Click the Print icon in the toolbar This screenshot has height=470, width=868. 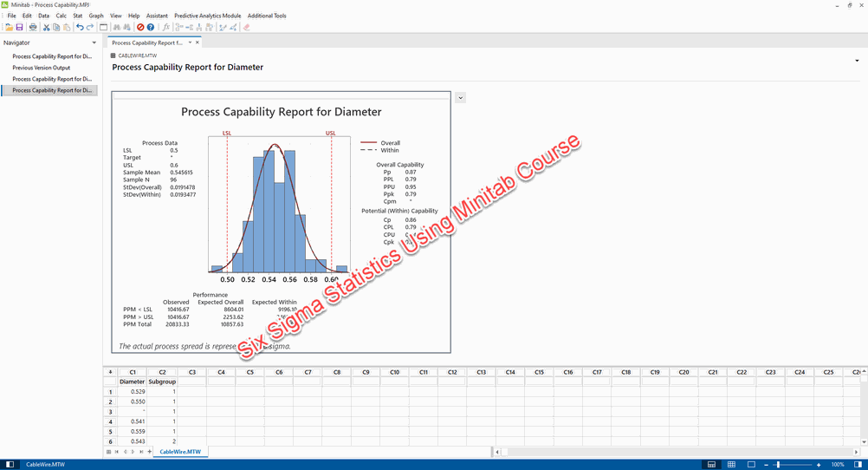click(33, 27)
